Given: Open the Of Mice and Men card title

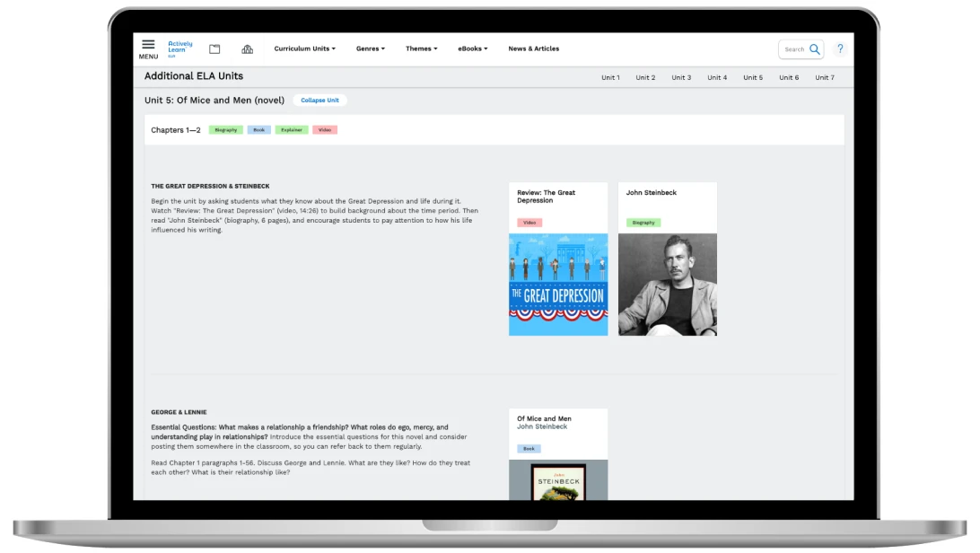Looking at the screenshot, I should point(544,418).
